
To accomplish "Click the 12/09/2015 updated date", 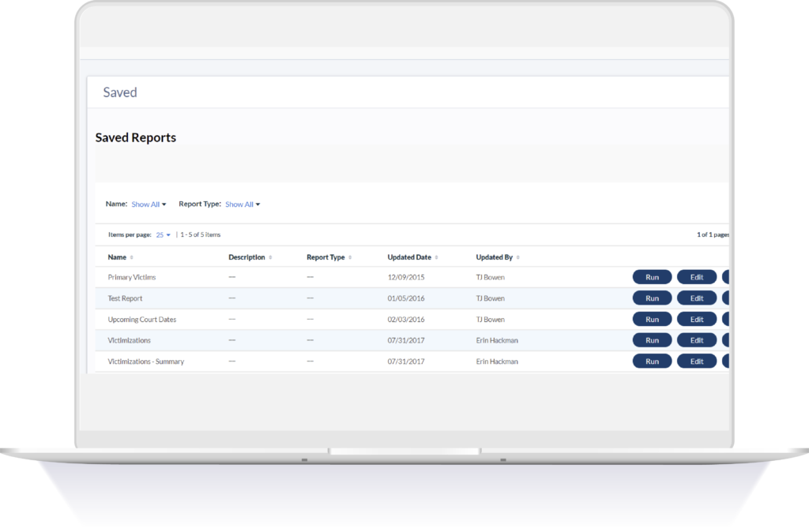I will [406, 277].
